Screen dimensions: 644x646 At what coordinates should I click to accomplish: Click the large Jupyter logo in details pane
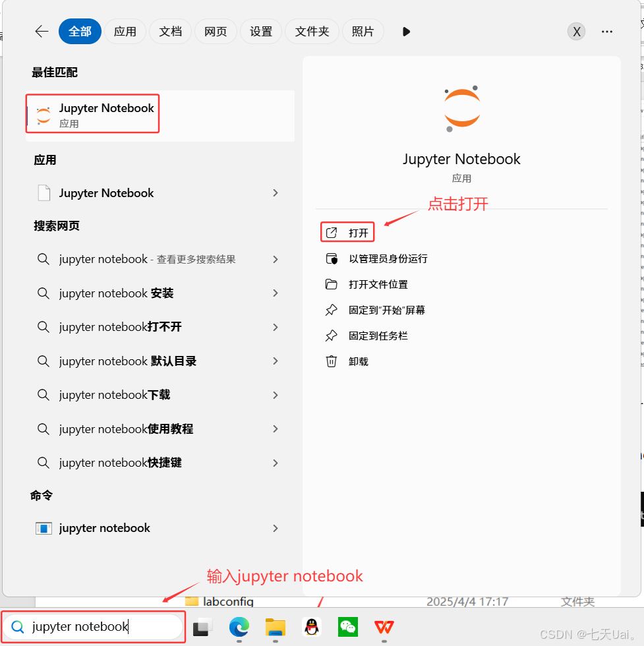[x=462, y=108]
